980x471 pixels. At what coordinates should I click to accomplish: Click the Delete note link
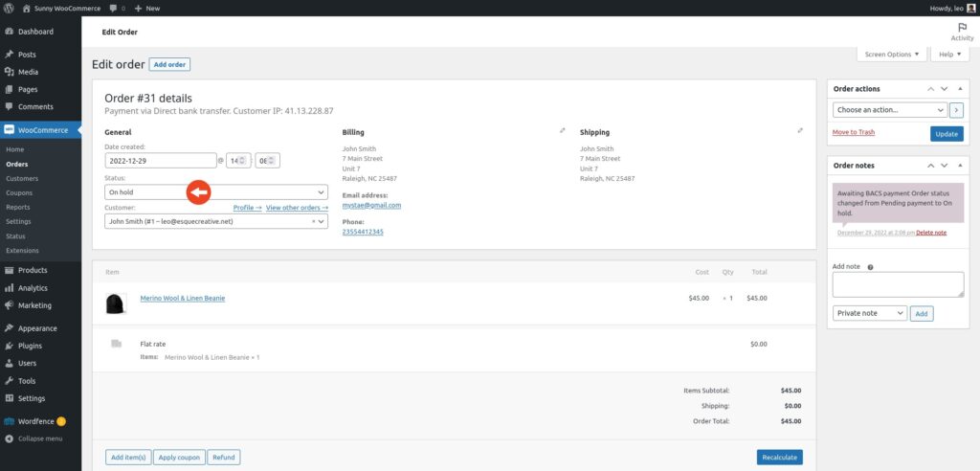click(x=931, y=232)
